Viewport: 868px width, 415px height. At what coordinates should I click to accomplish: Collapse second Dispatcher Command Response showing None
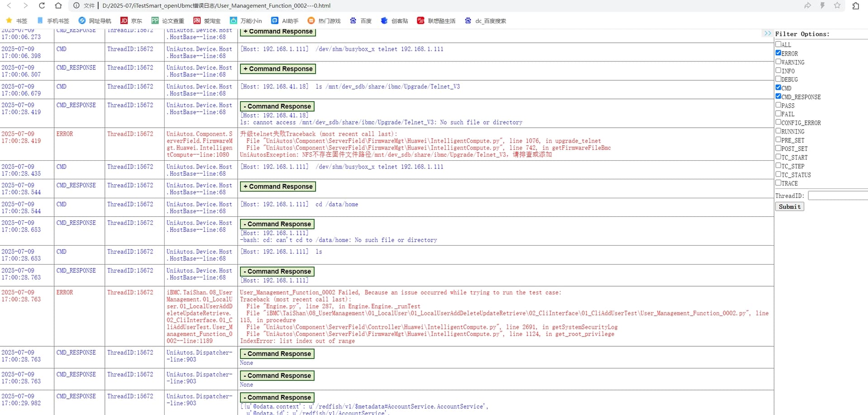277,376
